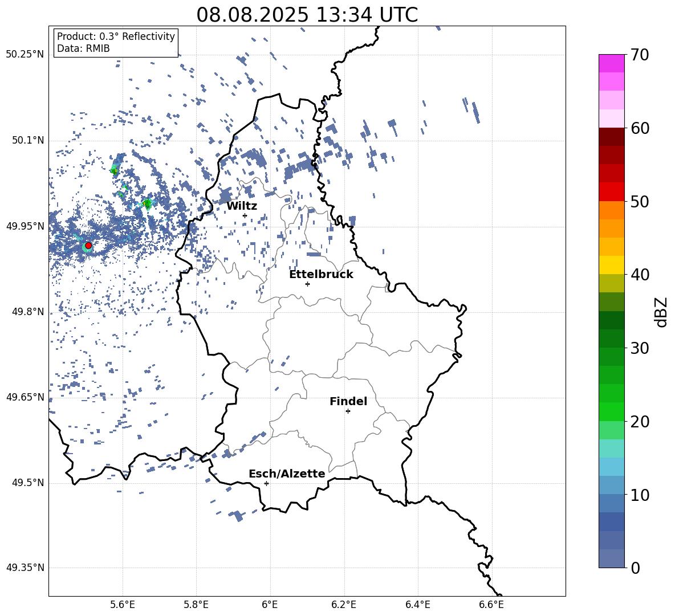
Task: Click the longitude label 6.2°E
Action: (344, 605)
